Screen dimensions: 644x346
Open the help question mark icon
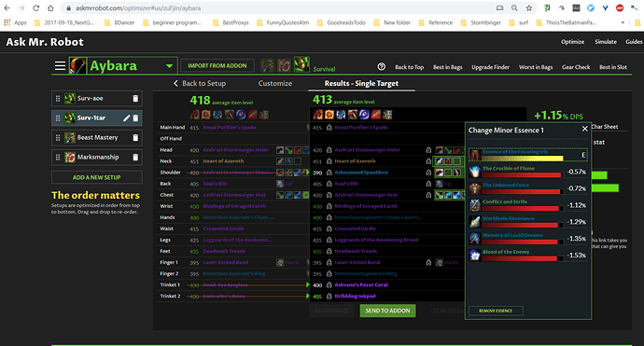(x=381, y=66)
